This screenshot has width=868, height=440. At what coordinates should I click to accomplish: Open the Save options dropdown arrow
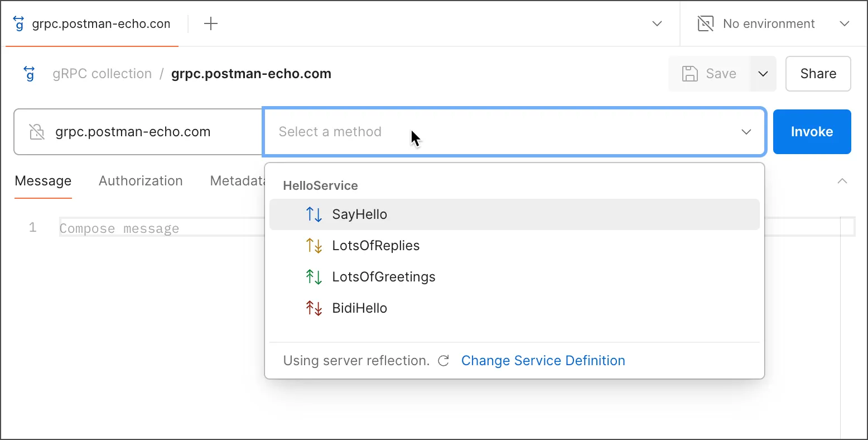(763, 74)
